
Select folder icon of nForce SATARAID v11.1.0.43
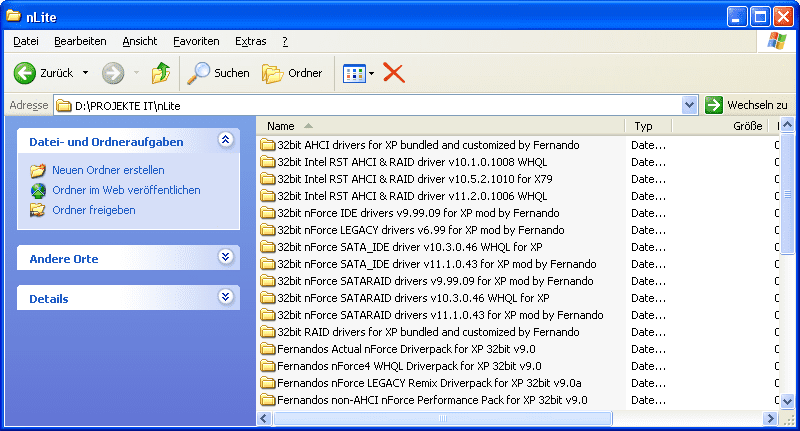click(x=267, y=315)
